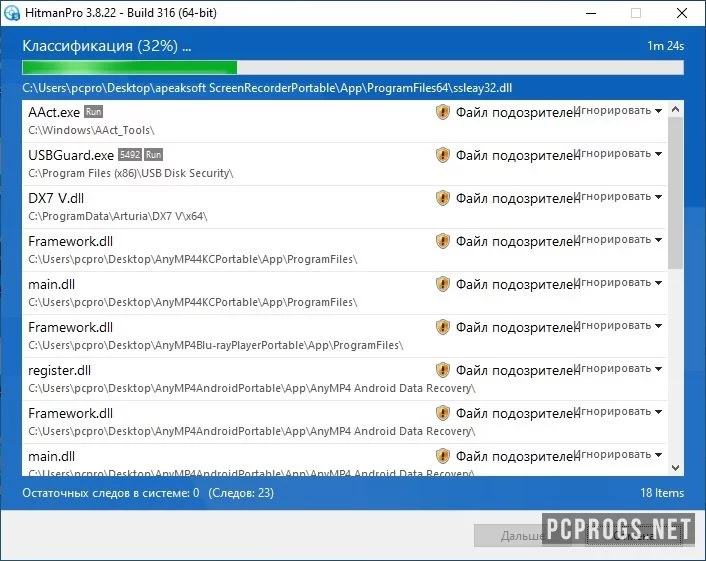Close the HitmanPro window
Viewport: 706px width, 561px height.
tap(682, 13)
